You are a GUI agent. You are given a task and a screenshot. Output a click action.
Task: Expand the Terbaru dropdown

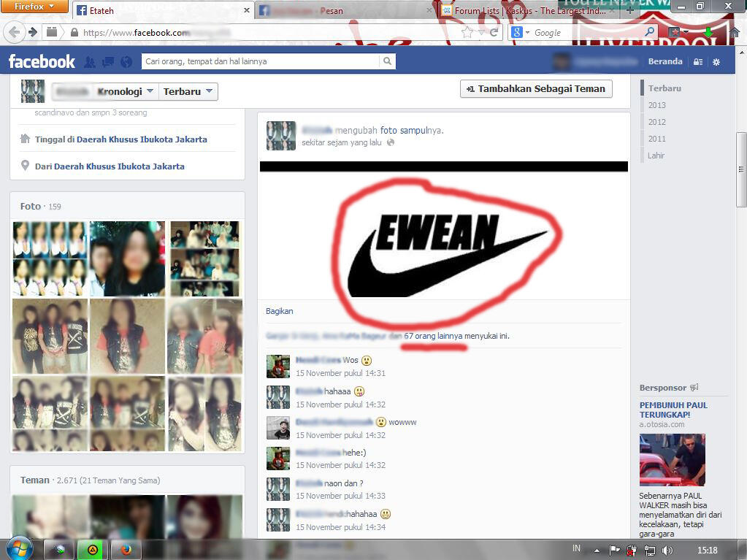click(x=209, y=91)
